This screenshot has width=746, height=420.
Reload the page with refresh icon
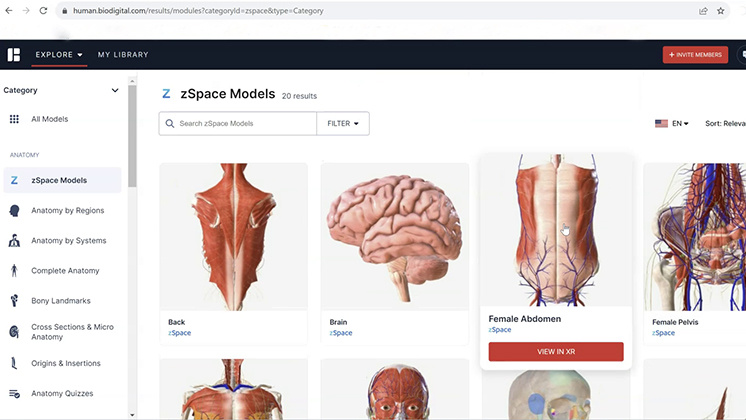pos(43,10)
